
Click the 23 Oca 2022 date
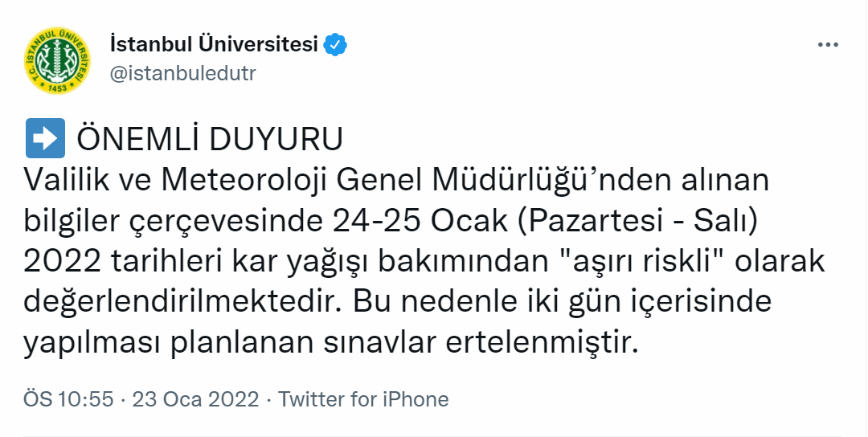[195, 398]
